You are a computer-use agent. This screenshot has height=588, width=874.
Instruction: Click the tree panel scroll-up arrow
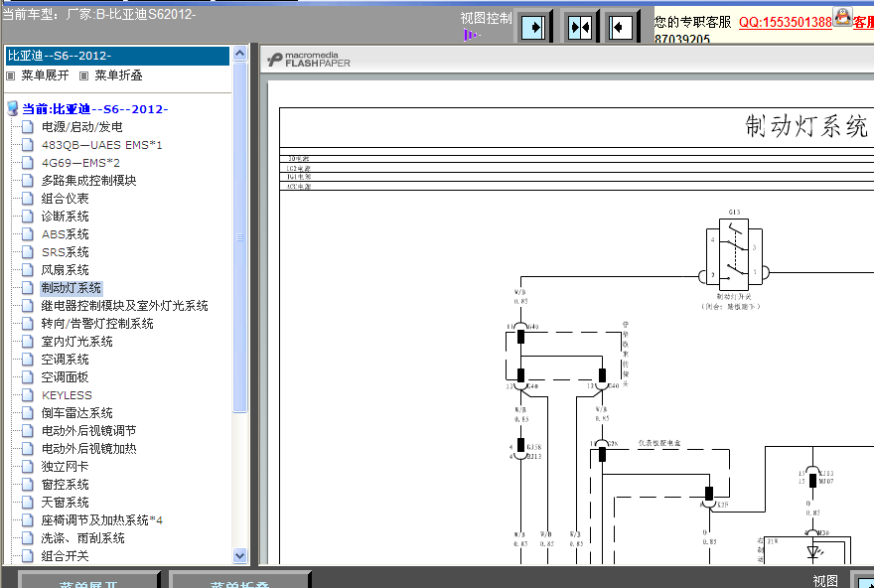click(x=239, y=54)
